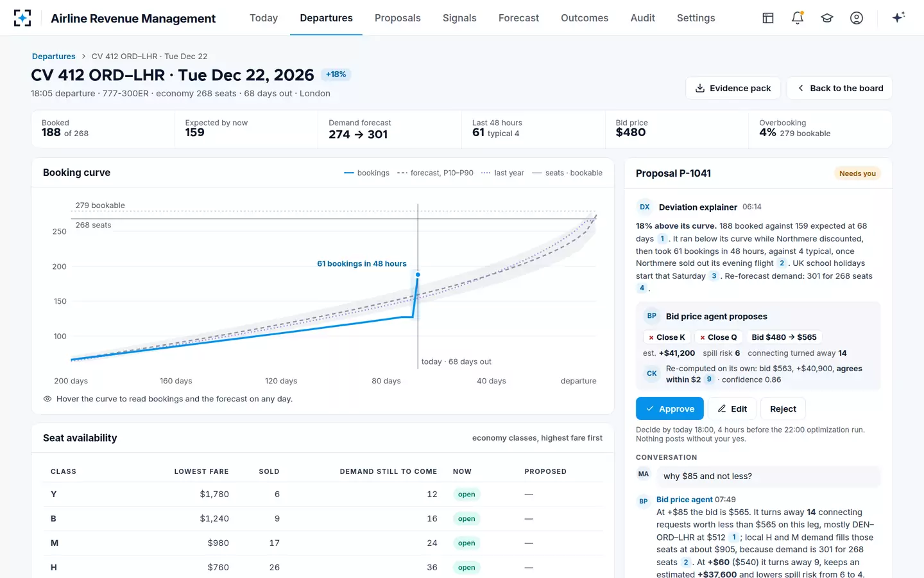Screen dimensions: 924x578
Task: Click the Bid price $480 stat
Action: [677, 129]
